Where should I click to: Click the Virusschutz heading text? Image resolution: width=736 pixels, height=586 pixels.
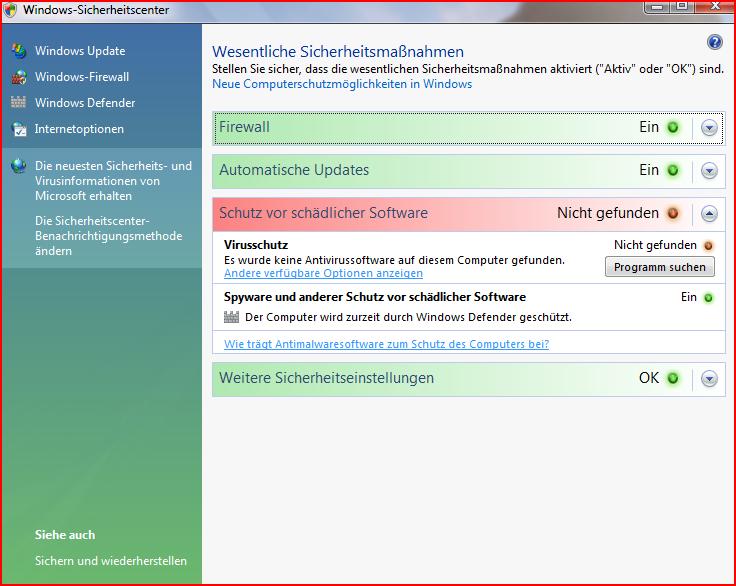[x=256, y=245]
